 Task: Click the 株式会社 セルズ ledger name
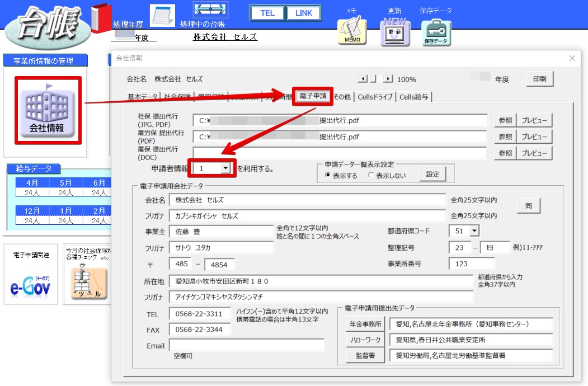tap(225, 37)
